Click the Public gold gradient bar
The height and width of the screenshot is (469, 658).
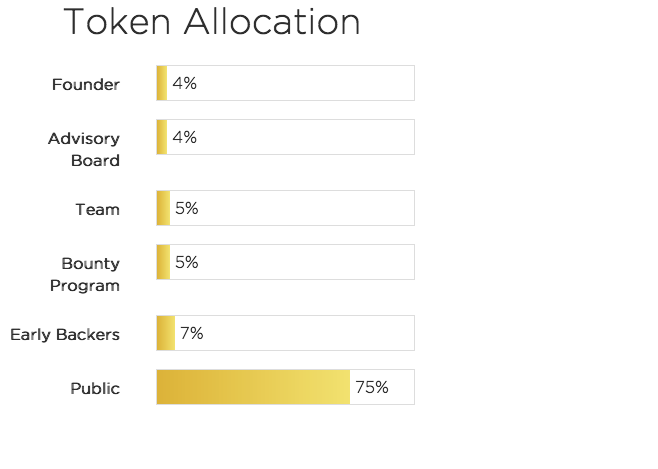(253, 387)
